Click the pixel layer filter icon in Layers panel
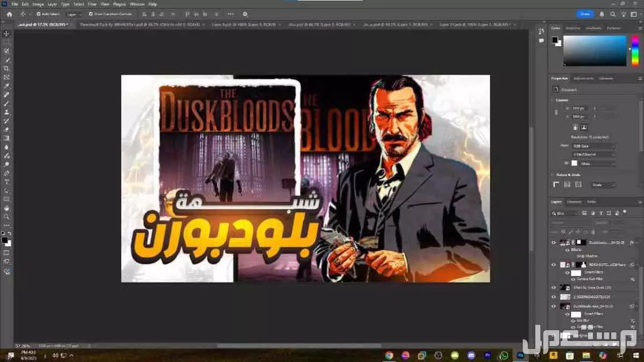 [584, 213]
